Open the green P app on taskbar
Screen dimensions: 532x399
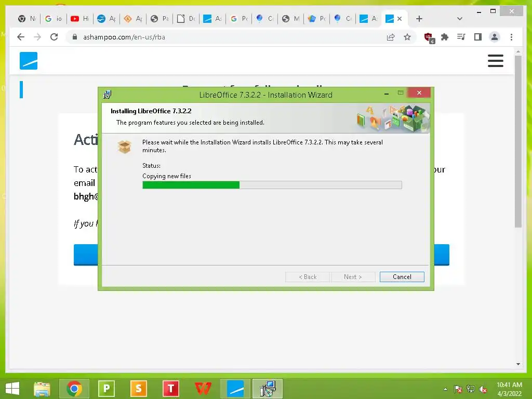(106, 389)
